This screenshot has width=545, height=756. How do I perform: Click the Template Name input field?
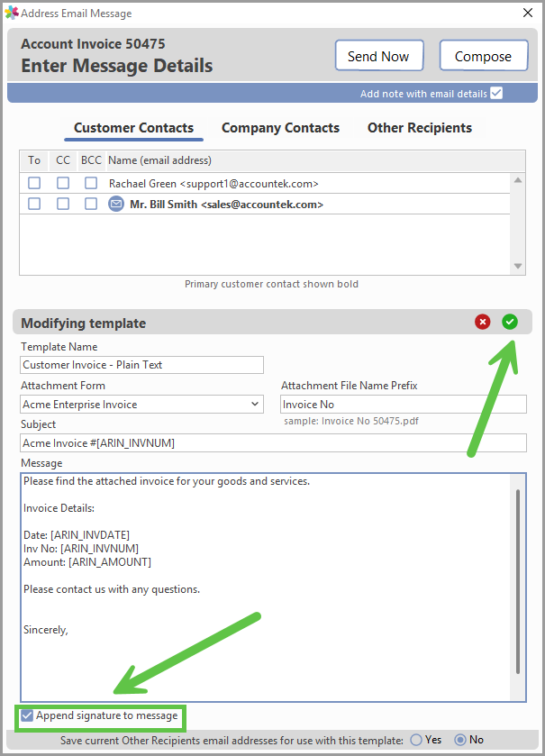click(142, 365)
